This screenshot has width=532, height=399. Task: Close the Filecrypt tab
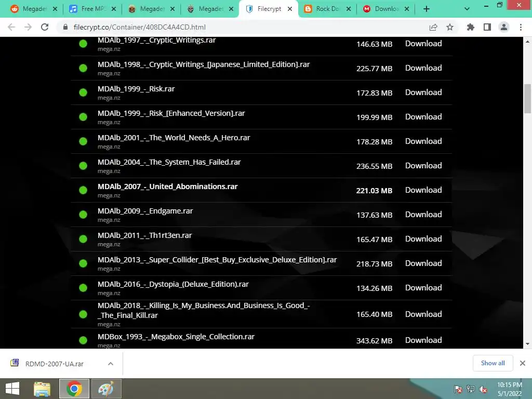290,9
